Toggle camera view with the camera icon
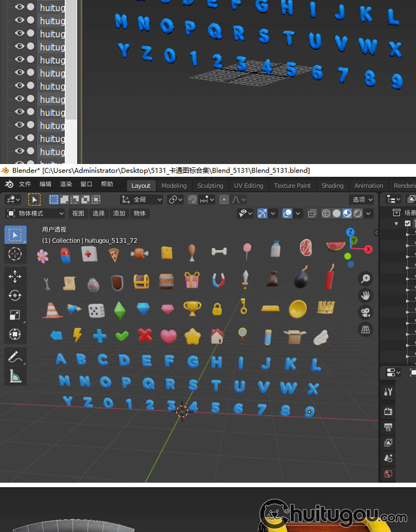The image size is (416, 532). tap(365, 313)
